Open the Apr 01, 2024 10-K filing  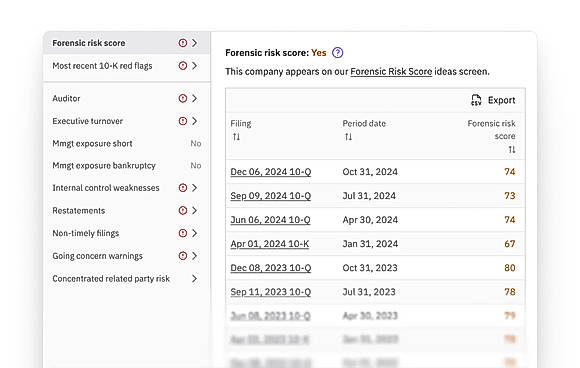point(270,244)
